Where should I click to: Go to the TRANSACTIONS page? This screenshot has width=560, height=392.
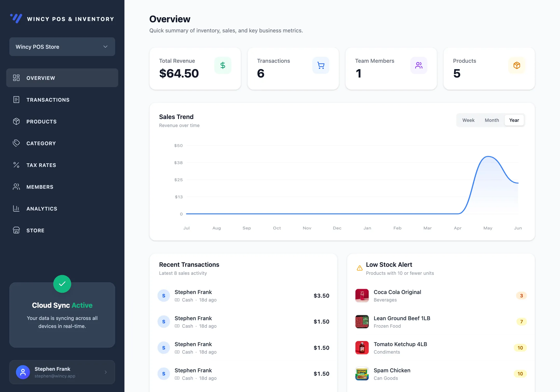(62, 100)
